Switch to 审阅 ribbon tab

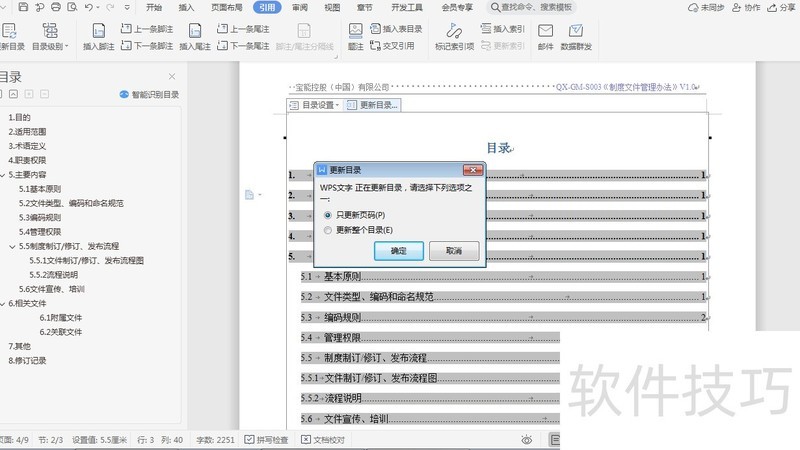[300, 7]
